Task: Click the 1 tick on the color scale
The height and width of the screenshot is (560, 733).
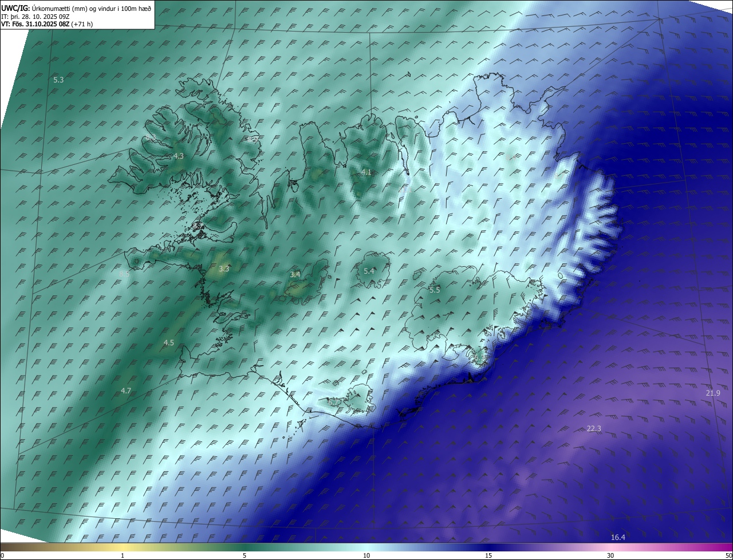Action: 123,555
